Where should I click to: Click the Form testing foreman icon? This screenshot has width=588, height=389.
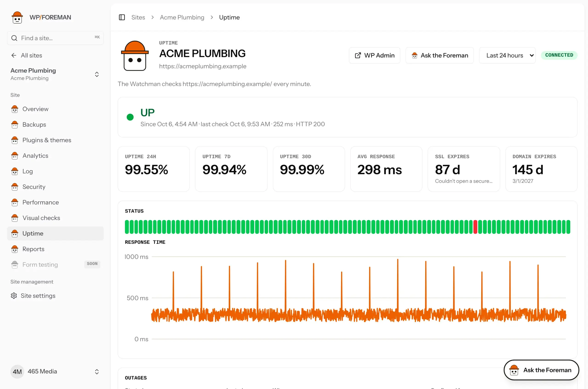[x=15, y=265]
